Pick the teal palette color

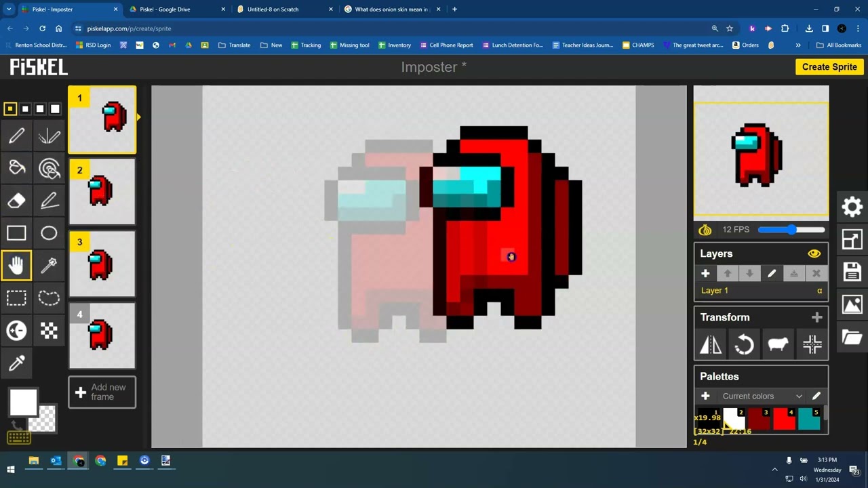coord(809,420)
